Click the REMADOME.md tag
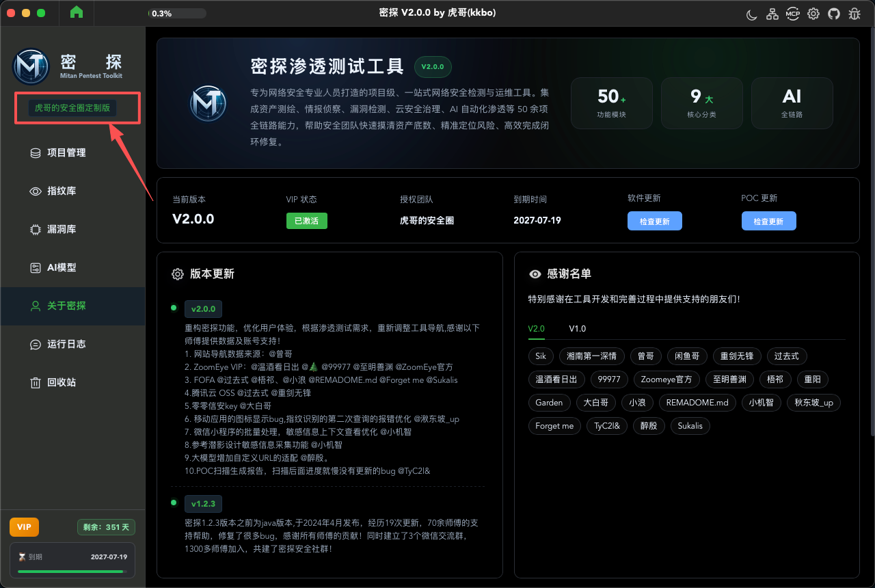The height and width of the screenshot is (588, 875). [x=697, y=403]
